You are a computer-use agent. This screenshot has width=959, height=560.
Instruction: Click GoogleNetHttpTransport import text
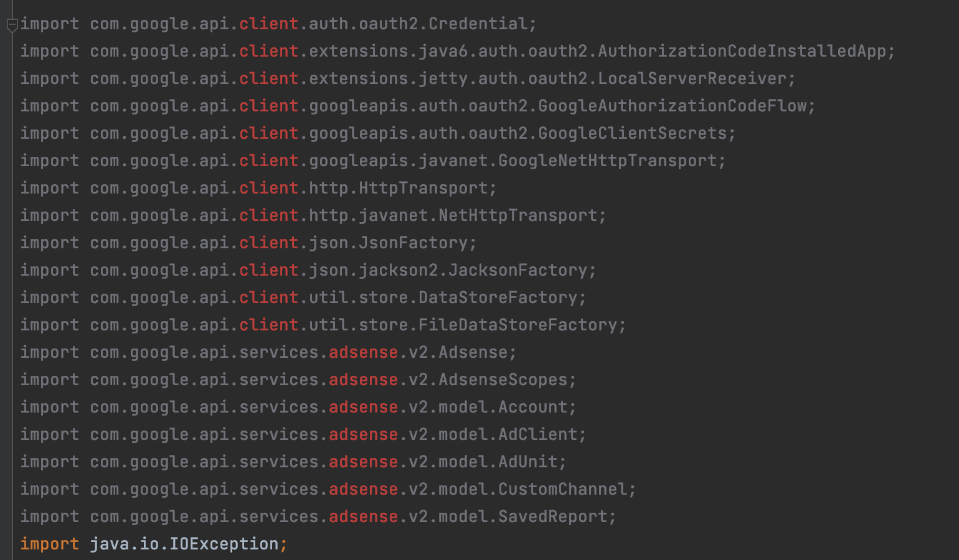tap(608, 161)
